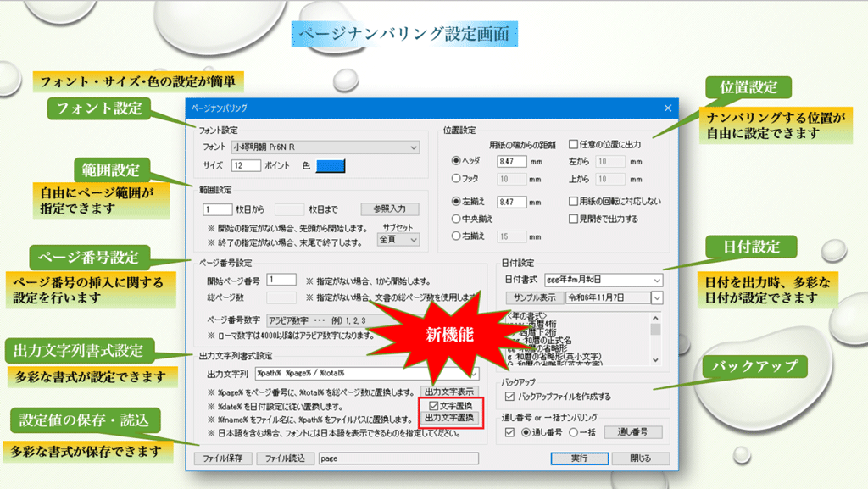Expand the サブセット dropdown showing 全頁
868x489 pixels.
(x=398, y=240)
